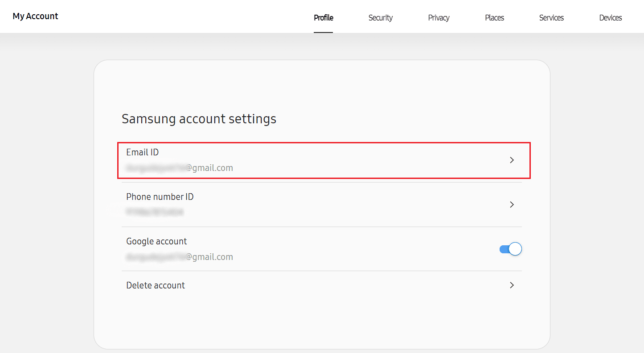Select the Services tab

point(551,18)
